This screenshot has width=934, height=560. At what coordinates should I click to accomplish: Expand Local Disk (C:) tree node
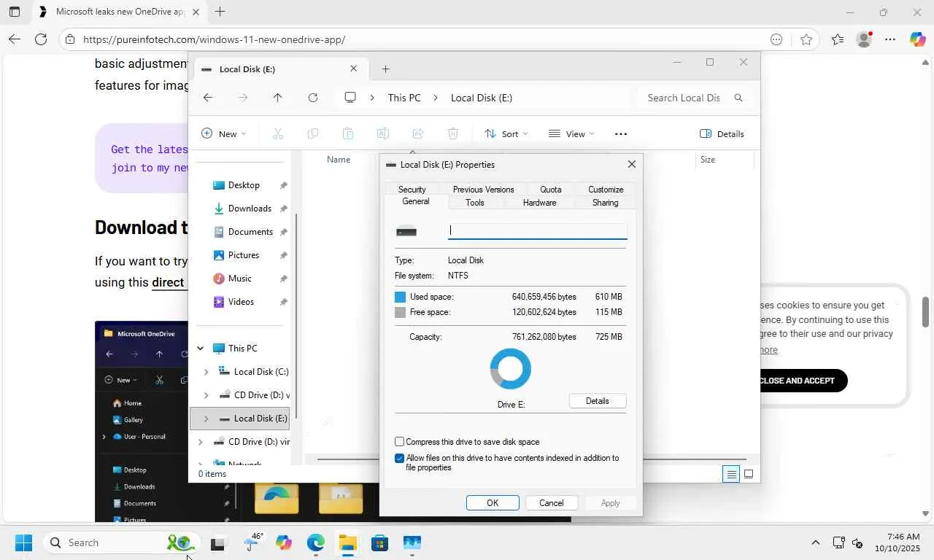(x=206, y=372)
